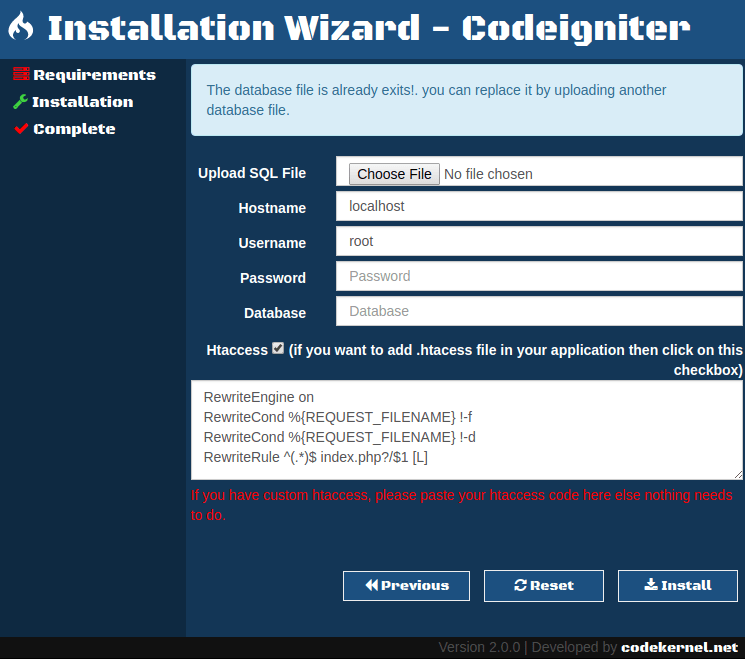This screenshot has height=659, width=745.
Task: Click the RewriteCond line ending in !-f
Action: tap(337, 417)
